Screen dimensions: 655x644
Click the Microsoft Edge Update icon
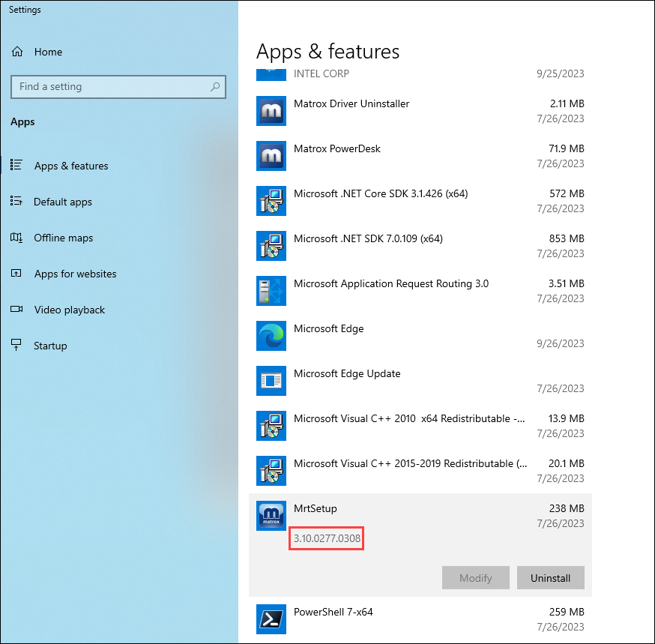[271, 381]
